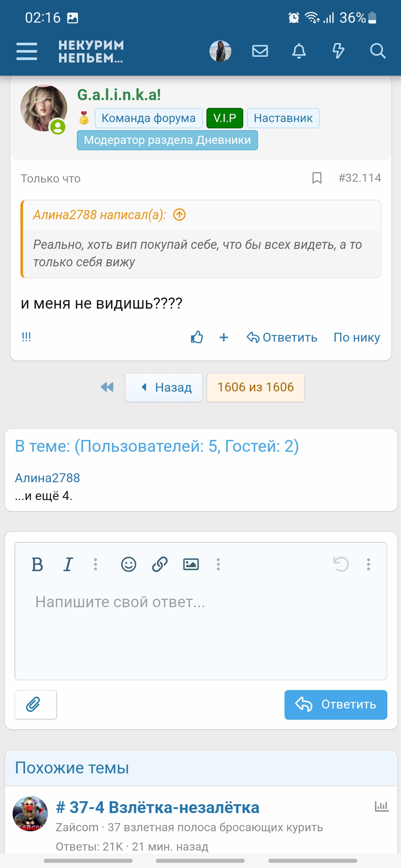Toggle italic formatting in the reply editor
Screen dimensions: 401x868
coord(68,564)
